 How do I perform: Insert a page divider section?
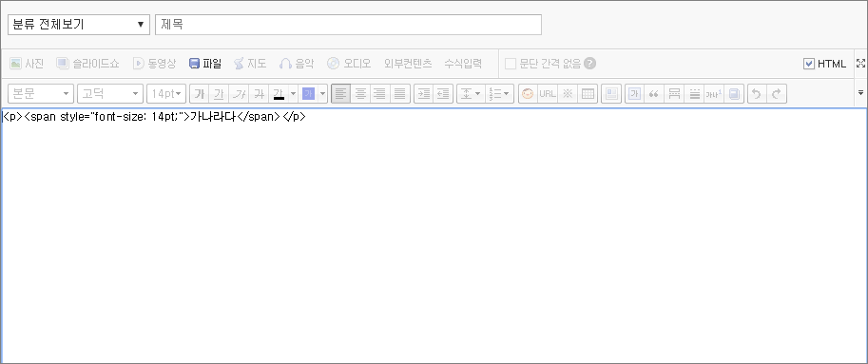(674, 94)
